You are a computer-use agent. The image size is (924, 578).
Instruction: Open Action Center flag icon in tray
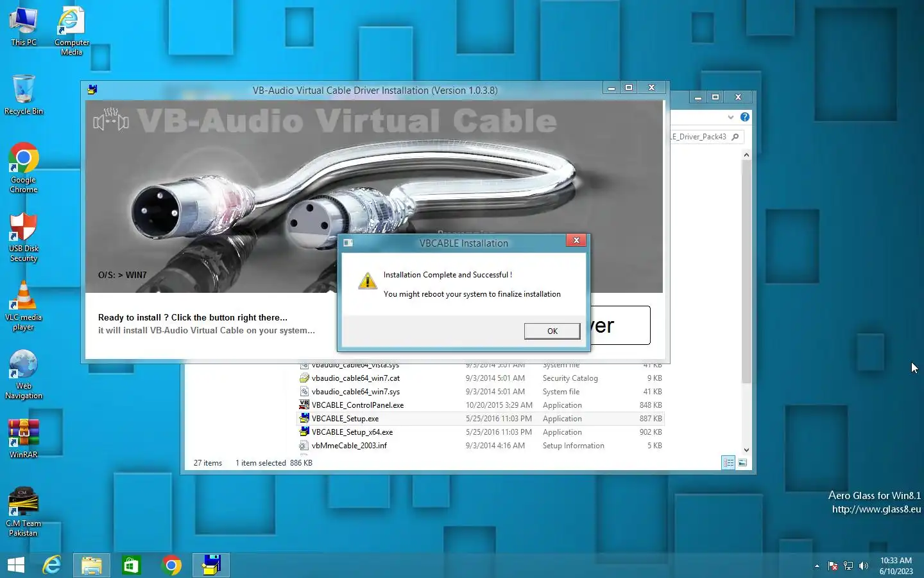[x=833, y=566]
